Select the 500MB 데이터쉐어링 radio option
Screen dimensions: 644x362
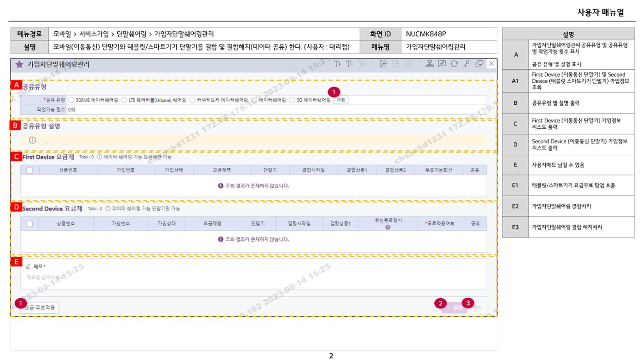71,100
